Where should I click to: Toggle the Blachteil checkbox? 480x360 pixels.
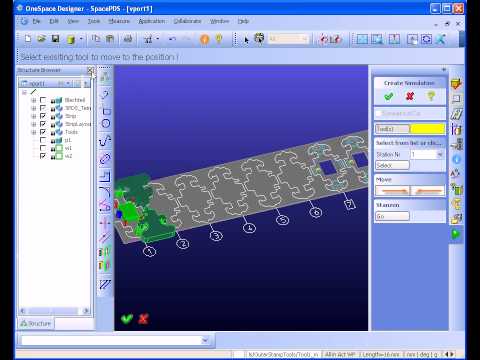(43, 100)
